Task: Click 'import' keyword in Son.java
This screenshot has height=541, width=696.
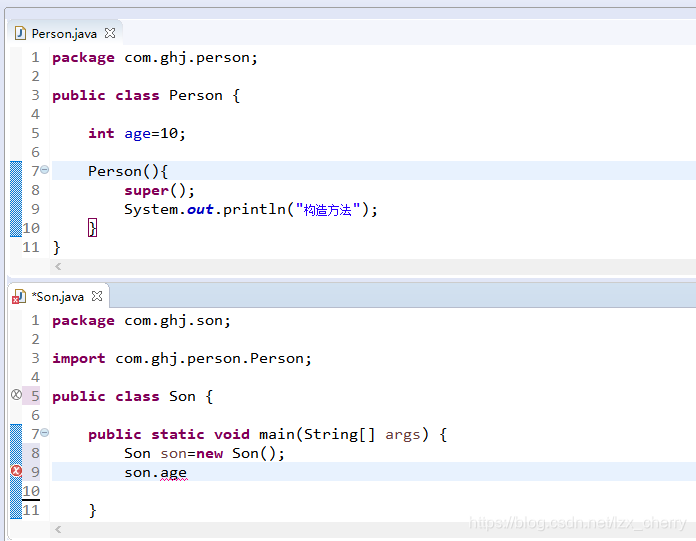Action: tap(79, 359)
